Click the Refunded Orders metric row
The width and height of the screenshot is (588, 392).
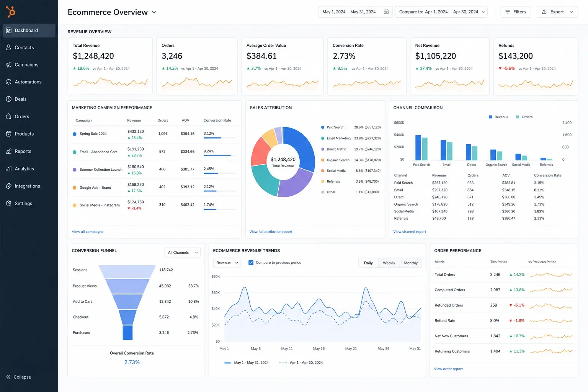[504, 305]
